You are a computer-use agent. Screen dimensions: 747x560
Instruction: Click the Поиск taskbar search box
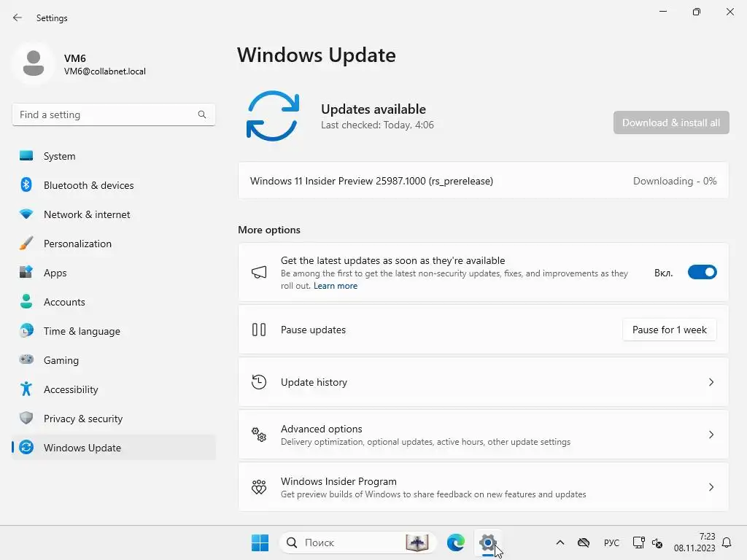tap(357, 542)
